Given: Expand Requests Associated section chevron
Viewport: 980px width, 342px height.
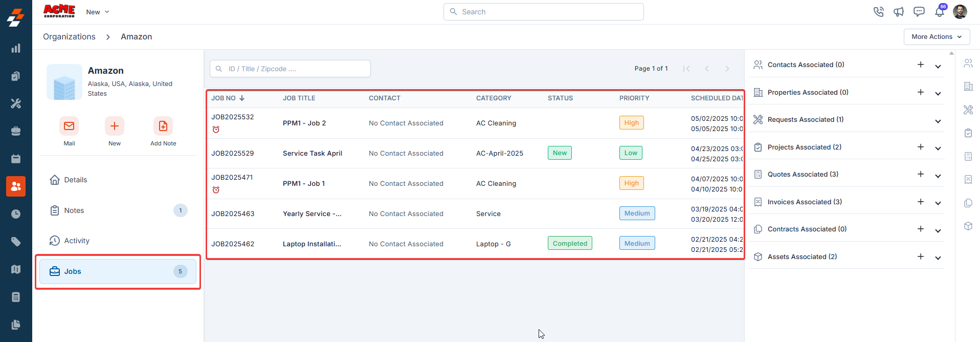Looking at the screenshot, I should (938, 121).
